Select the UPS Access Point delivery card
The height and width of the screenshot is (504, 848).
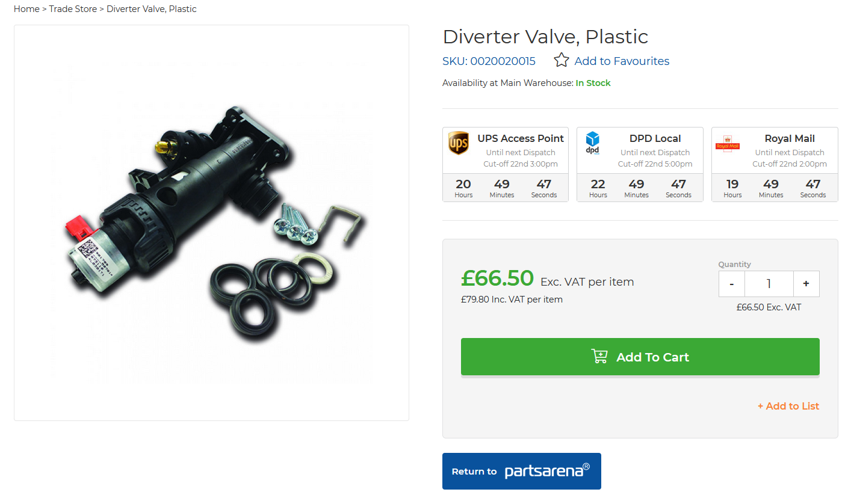tap(506, 164)
